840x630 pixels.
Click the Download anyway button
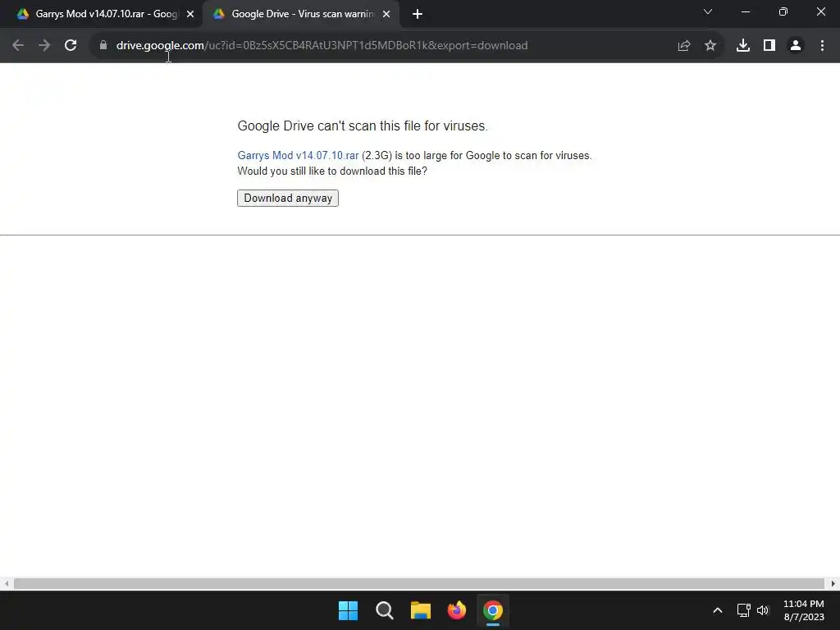(288, 199)
